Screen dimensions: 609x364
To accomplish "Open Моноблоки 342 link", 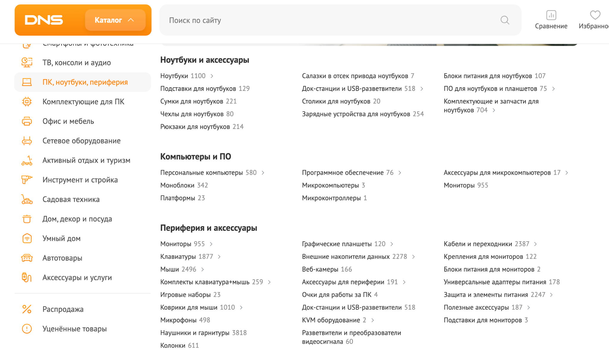I will click(184, 185).
